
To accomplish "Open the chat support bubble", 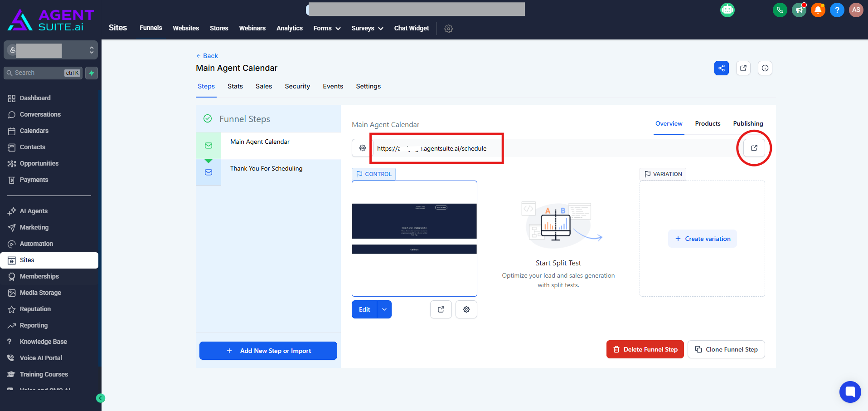I will tap(850, 392).
